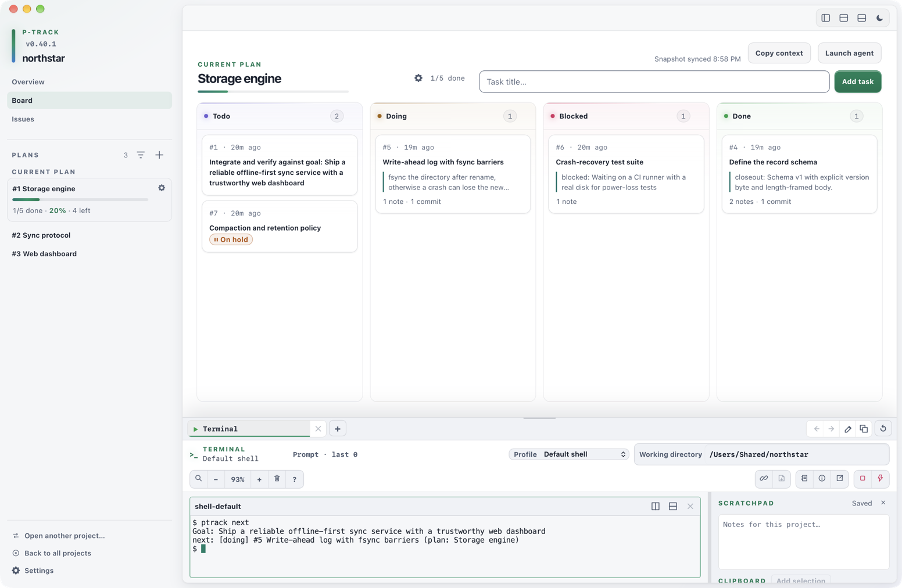Click the open-external icon in terminal toolbar
The height and width of the screenshot is (588, 902).
click(840, 479)
